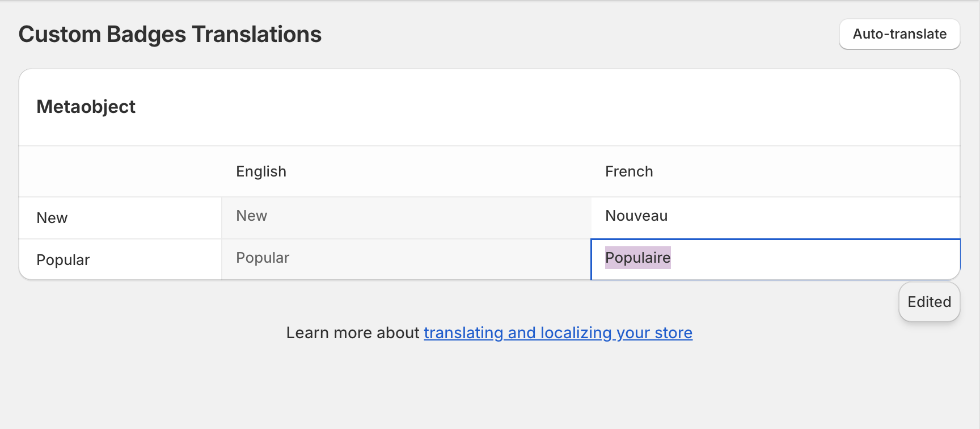Click the French column header
The width and height of the screenshot is (980, 429).
629,171
